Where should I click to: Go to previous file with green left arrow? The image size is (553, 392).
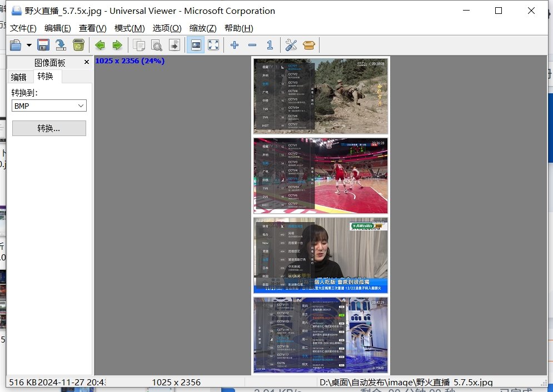coord(100,45)
